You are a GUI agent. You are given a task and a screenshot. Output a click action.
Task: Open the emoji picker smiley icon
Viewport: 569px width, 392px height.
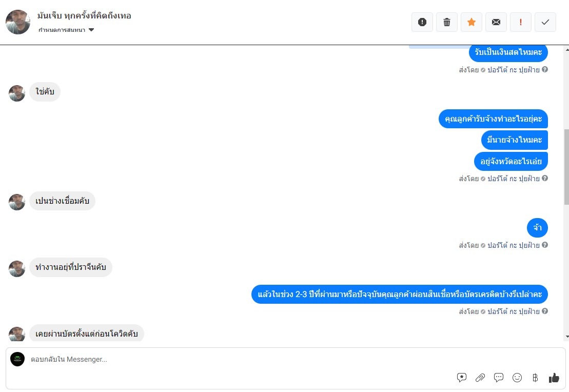tap(517, 378)
